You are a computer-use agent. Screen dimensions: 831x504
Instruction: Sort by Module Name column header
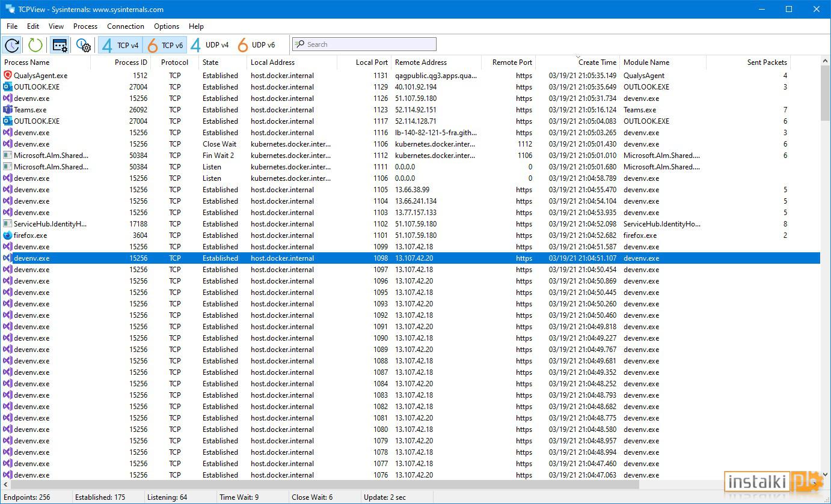point(663,62)
